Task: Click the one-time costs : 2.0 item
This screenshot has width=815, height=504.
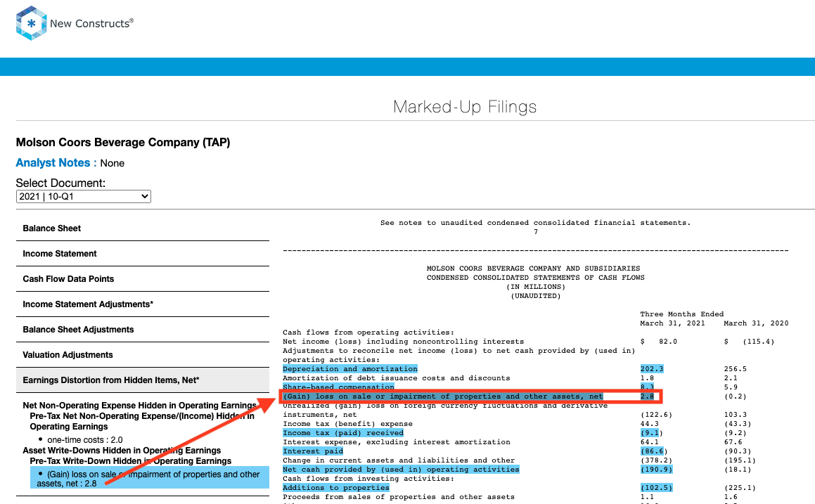Action: coord(84,439)
